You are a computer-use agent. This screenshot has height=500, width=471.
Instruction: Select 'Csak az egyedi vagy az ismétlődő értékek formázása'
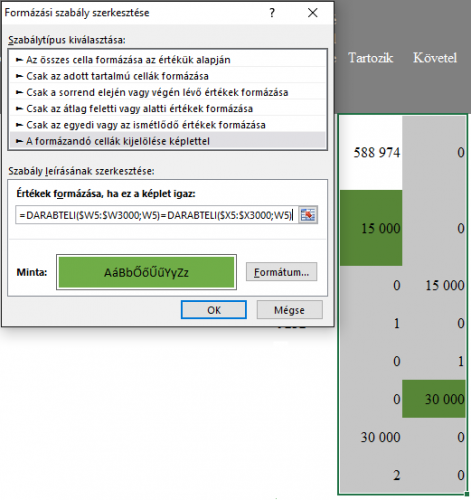point(167,125)
